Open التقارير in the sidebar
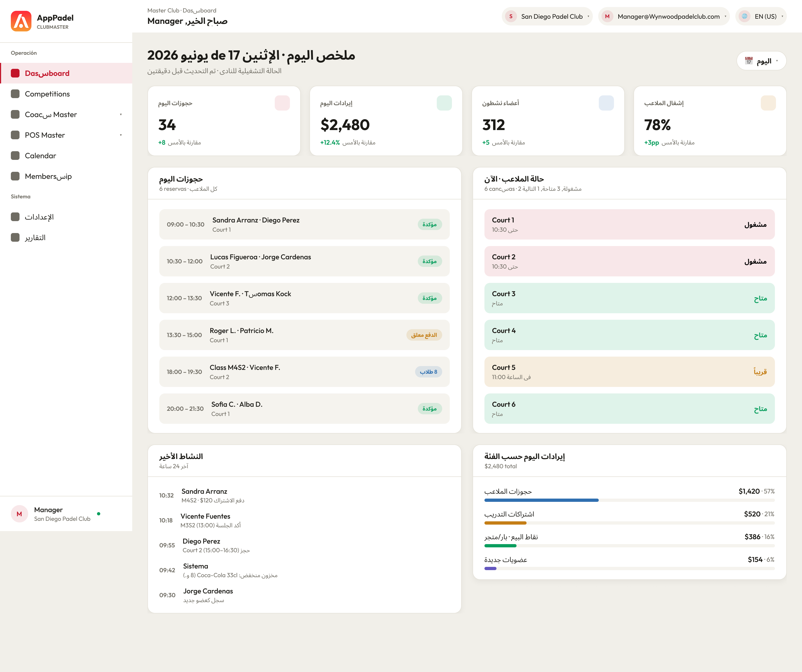802x672 pixels. (x=66, y=238)
